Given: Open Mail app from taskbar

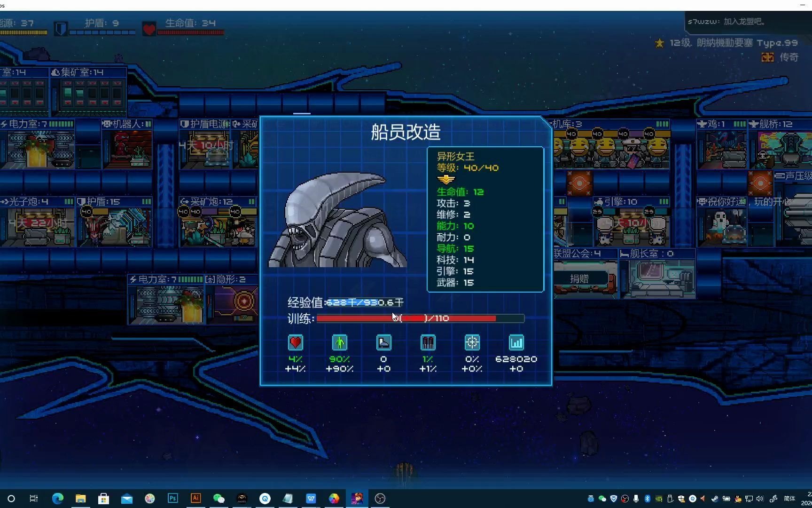Looking at the screenshot, I should [127, 499].
